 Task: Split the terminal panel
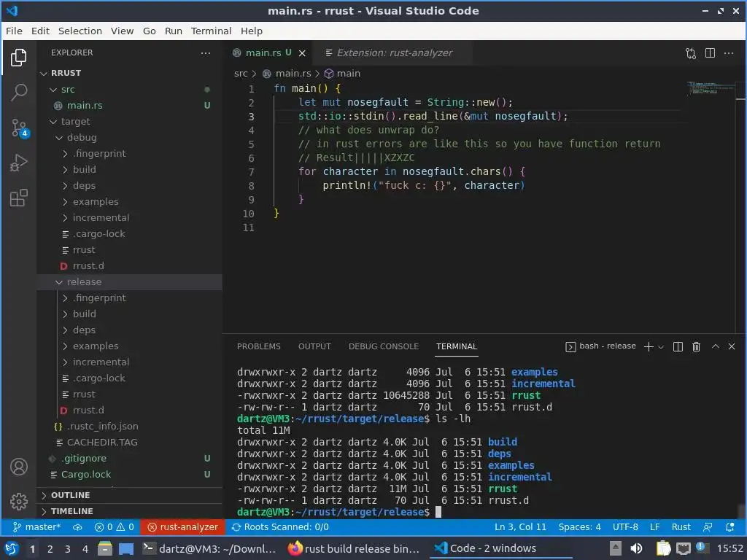[678, 346]
